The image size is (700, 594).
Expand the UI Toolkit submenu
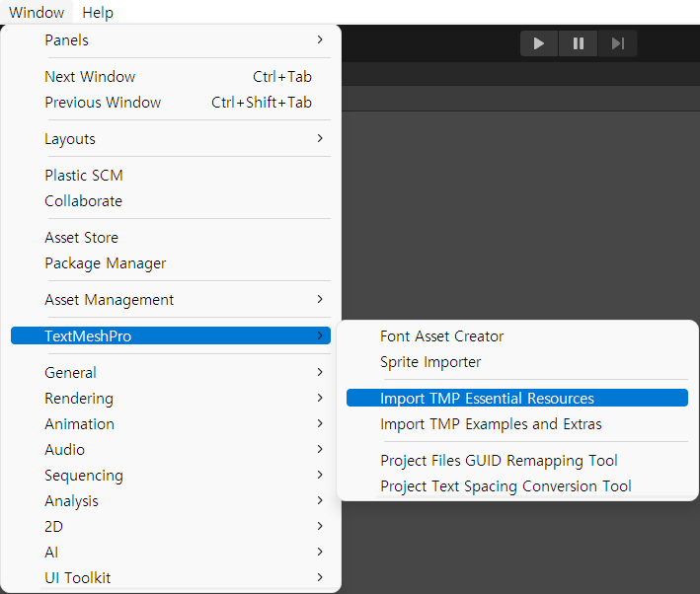171,578
